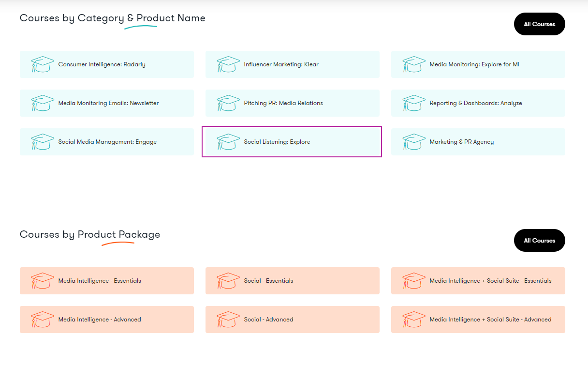Click graduation cap icon beside Reporting & Dashboards: Analyze
The image size is (588, 366).
point(414,103)
